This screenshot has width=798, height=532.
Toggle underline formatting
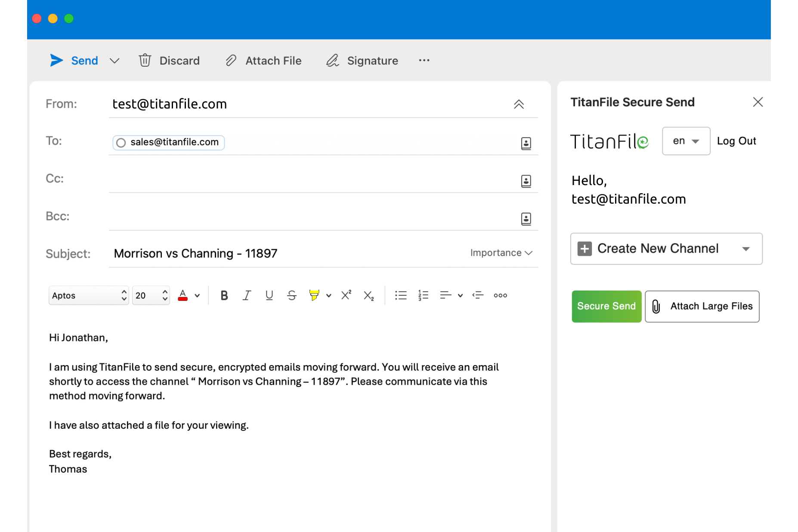pyautogui.click(x=269, y=295)
